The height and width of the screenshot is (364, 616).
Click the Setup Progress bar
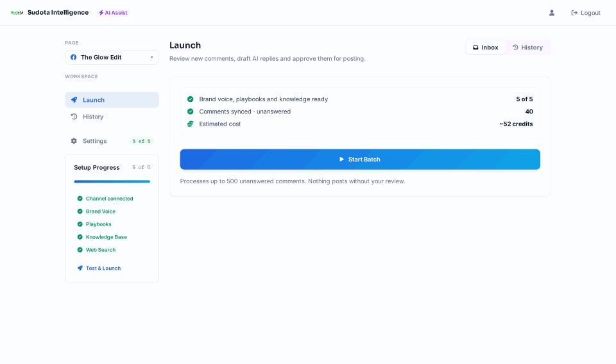[112, 181]
